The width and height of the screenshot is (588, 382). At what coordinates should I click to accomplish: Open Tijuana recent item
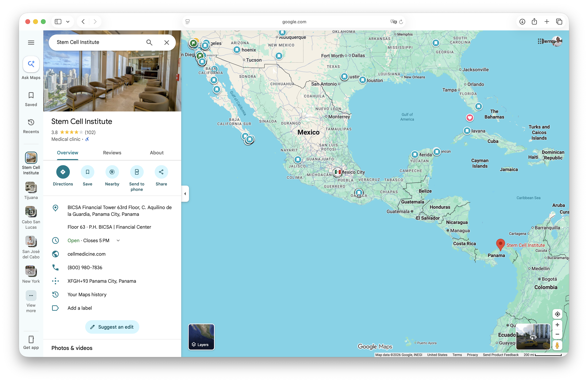[31, 190]
